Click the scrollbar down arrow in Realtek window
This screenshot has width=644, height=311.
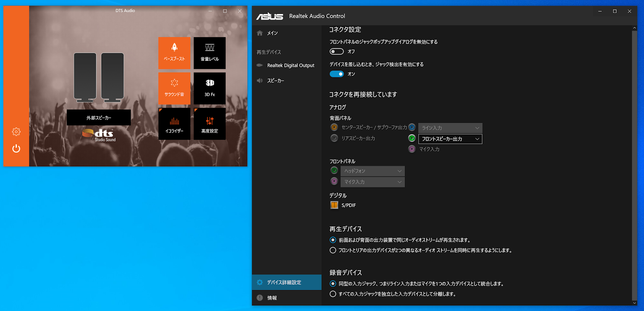coord(634,303)
